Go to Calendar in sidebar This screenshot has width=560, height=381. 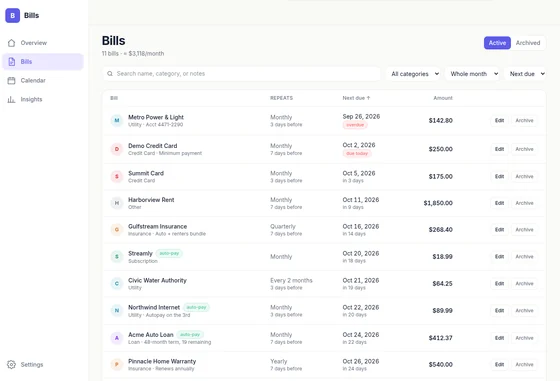pyautogui.click(x=43, y=80)
